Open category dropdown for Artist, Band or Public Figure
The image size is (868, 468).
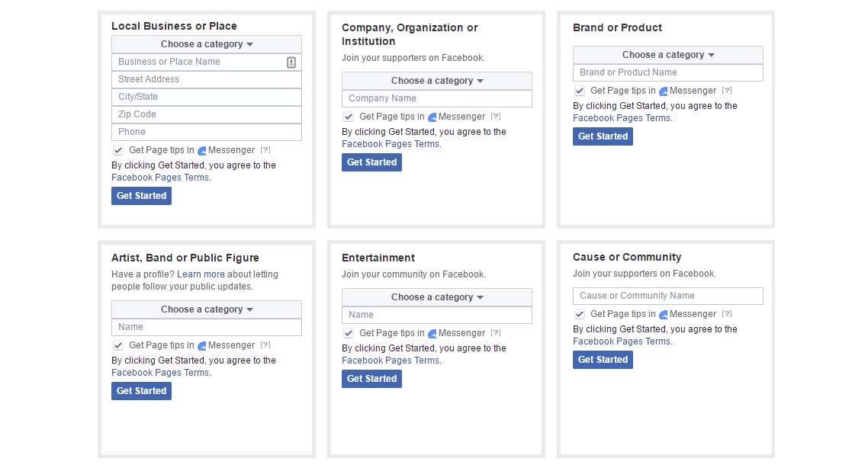(207, 309)
